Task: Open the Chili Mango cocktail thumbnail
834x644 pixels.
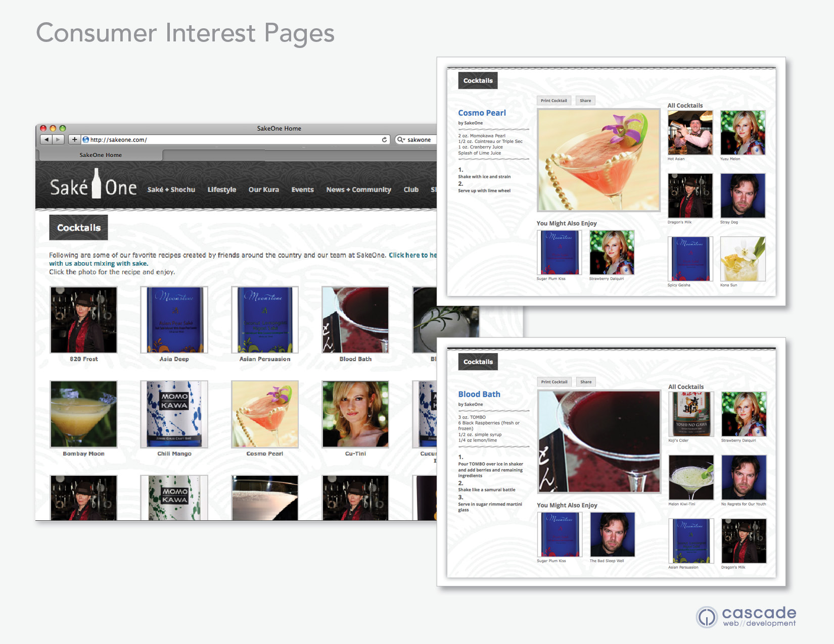Action: click(174, 414)
